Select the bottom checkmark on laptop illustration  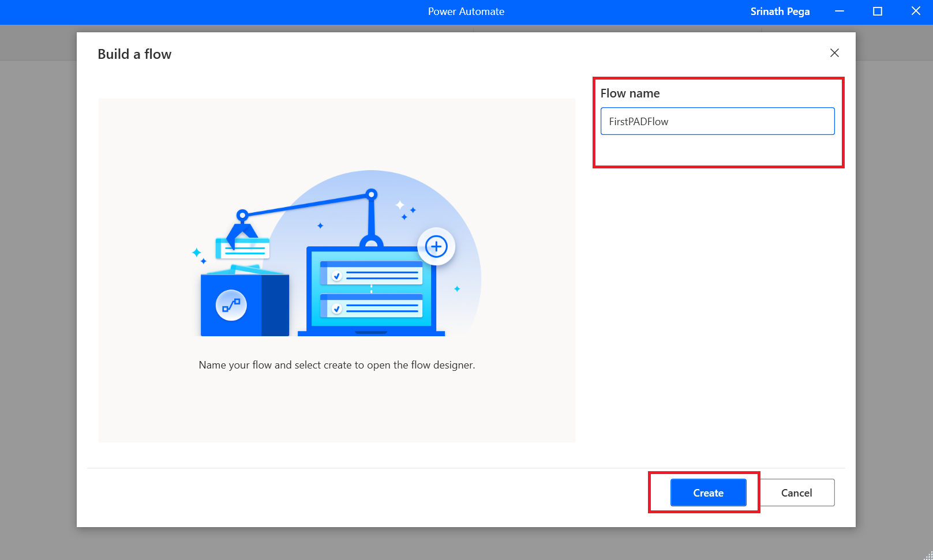pyautogui.click(x=337, y=309)
